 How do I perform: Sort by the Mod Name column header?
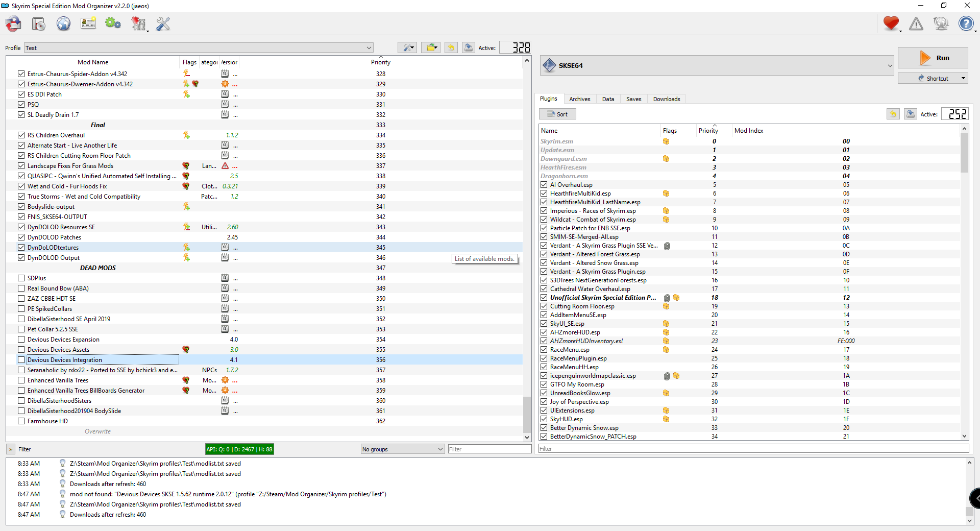click(x=93, y=62)
